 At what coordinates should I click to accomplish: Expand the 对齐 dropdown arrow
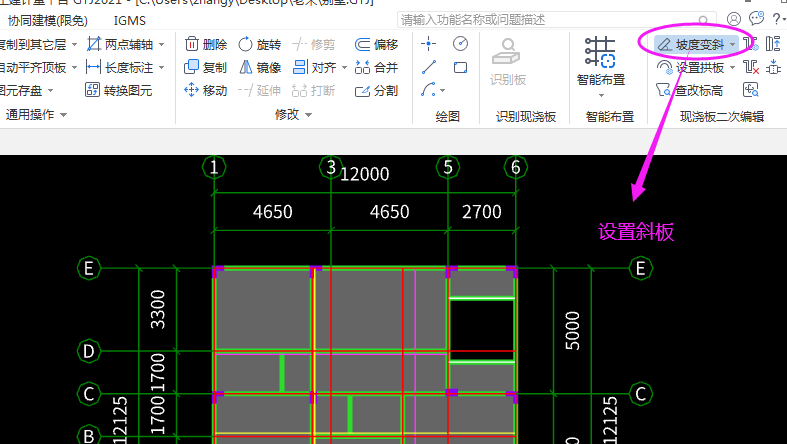344,67
